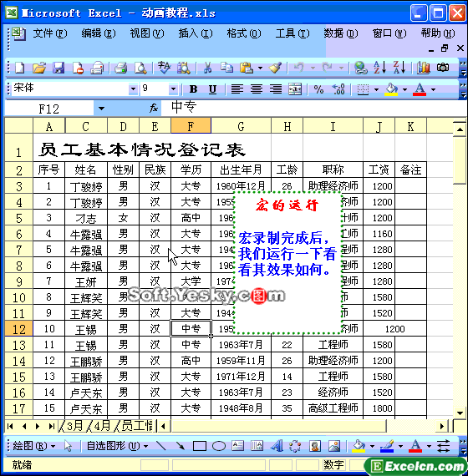The image size is (468, 476).
Task: Apply the yellow fill color in formatting toolbar
Action: [391, 89]
